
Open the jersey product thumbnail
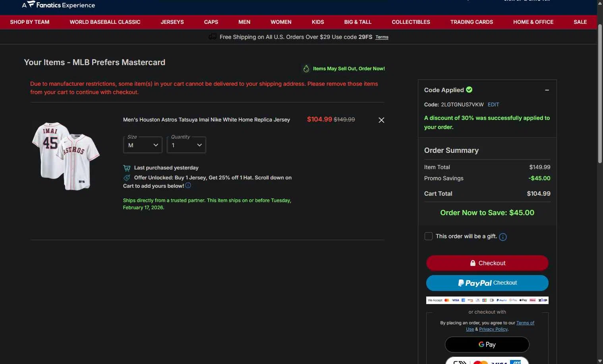tap(66, 156)
